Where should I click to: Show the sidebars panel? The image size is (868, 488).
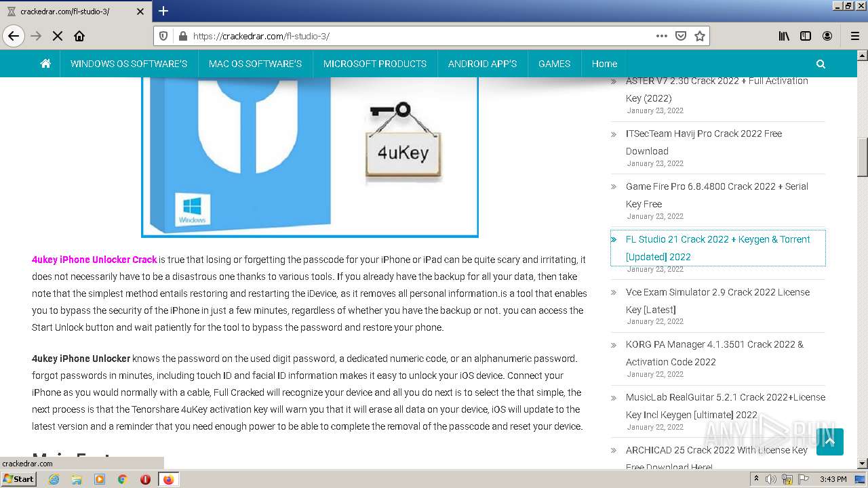[806, 36]
